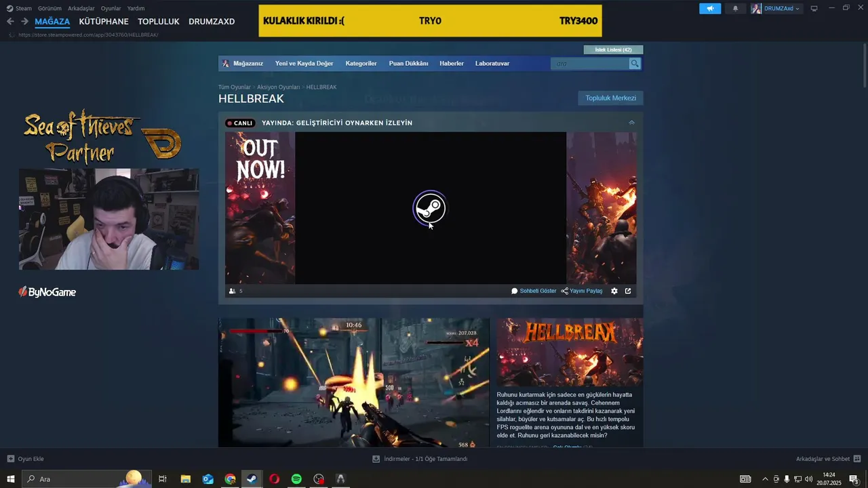
Task: Open the Oyunlar menu
Action: 111,8
